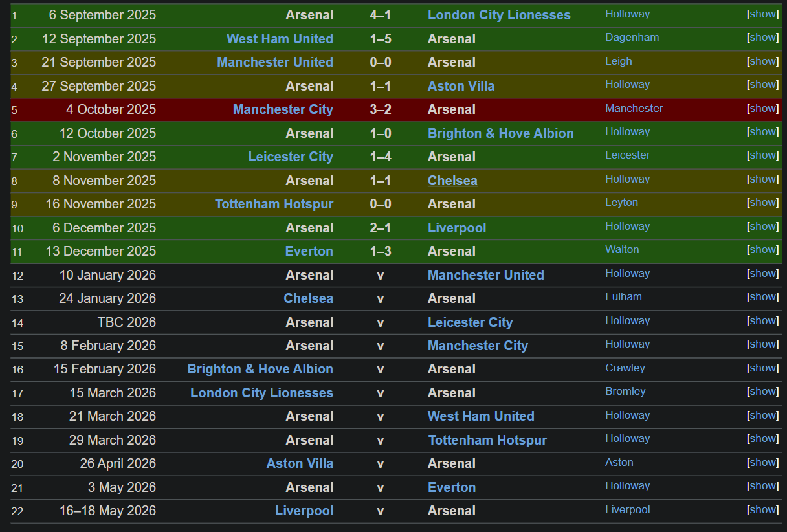Open the Aston Villa link in match 4
Viewport: 787px width, 532px height.
point(461,86)
